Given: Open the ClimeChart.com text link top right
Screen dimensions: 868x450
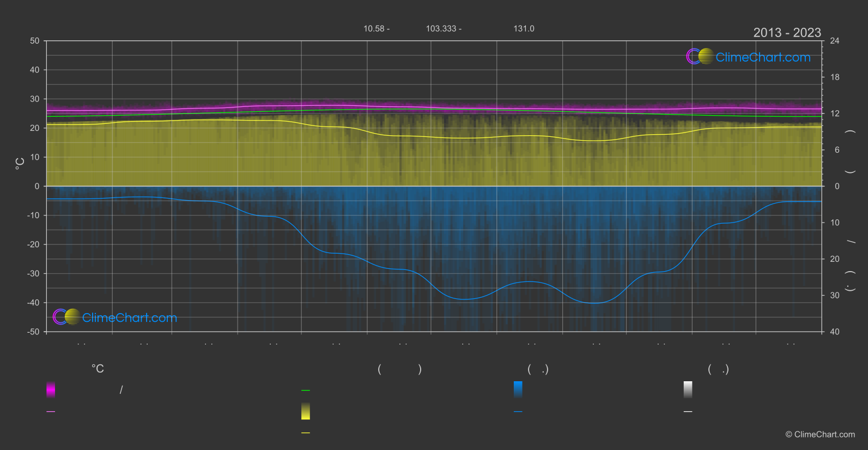Looking at the screenshot, I should click(763, 57).
